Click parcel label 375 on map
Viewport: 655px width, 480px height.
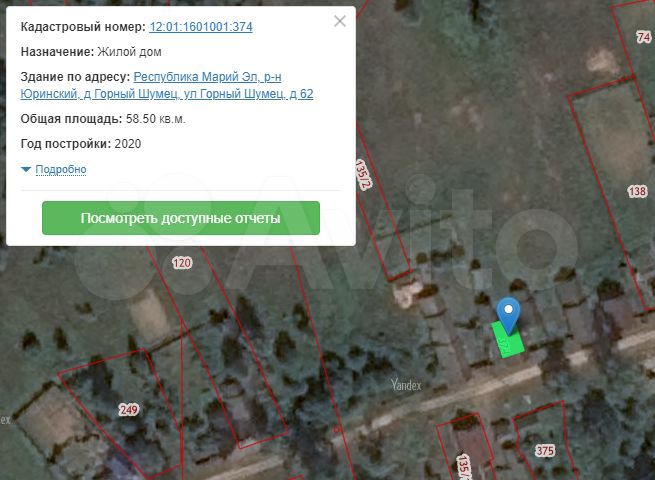click(544, 451)
